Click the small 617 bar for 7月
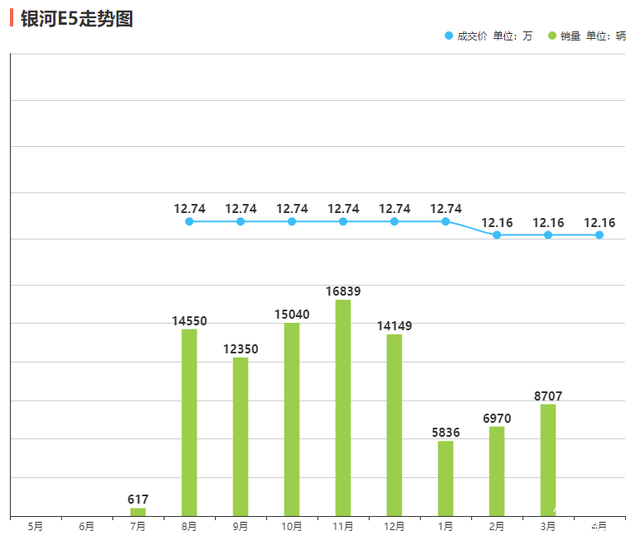Screen dimensions: 630x540 138,512
